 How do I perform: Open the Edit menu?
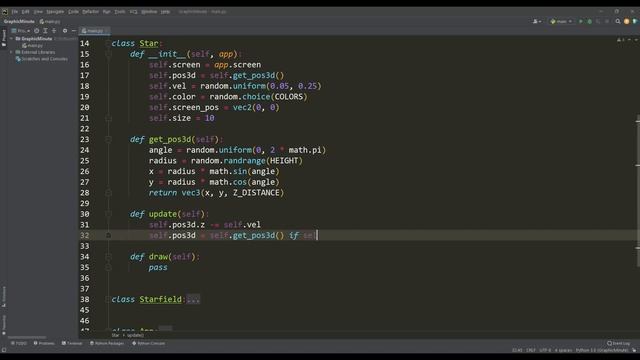[x=25, y=12]
